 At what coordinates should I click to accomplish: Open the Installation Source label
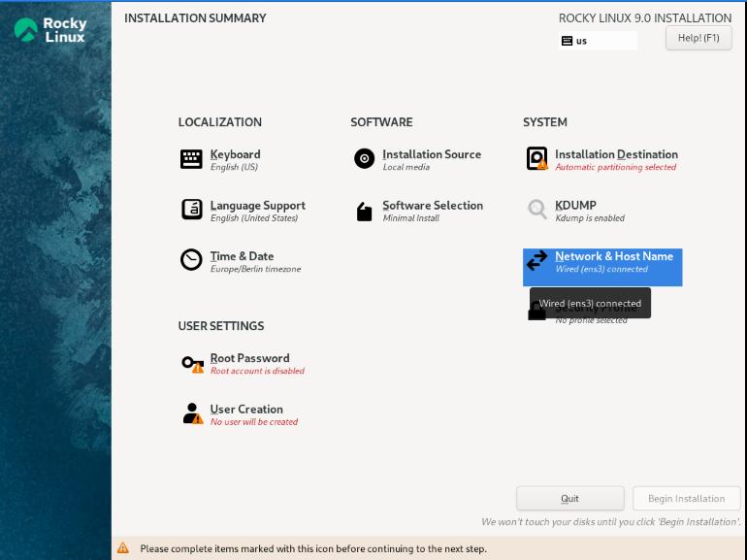coord(432,154)
